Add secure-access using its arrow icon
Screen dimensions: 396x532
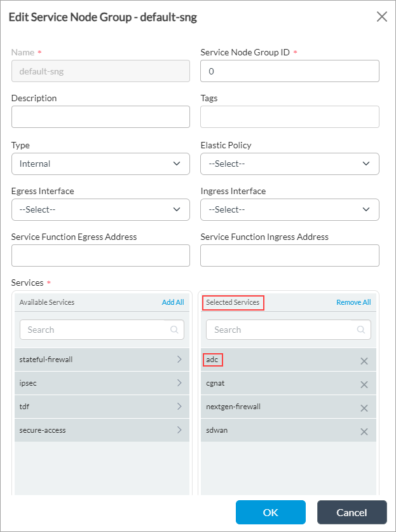click(x=179, y=430)
